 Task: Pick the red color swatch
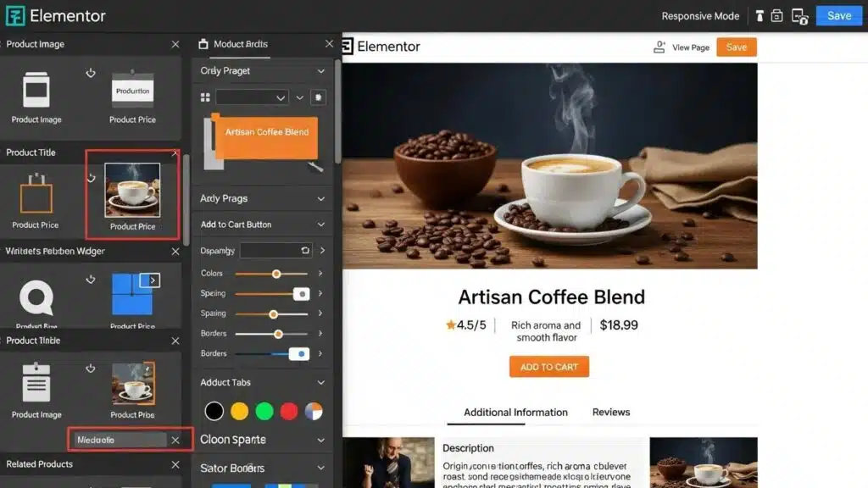pos(289,411)
